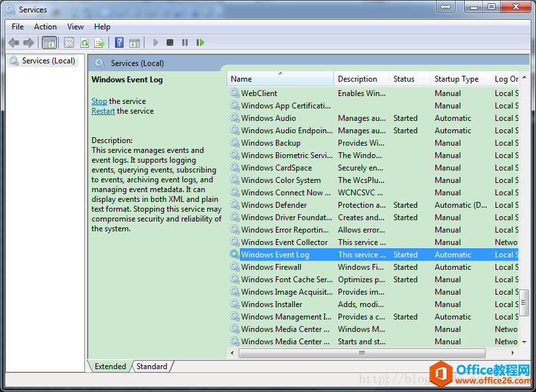The height and width of the screenshot is (392, 536).
Task: Click the Export List toolbar icon
Action: click(99, 42)
